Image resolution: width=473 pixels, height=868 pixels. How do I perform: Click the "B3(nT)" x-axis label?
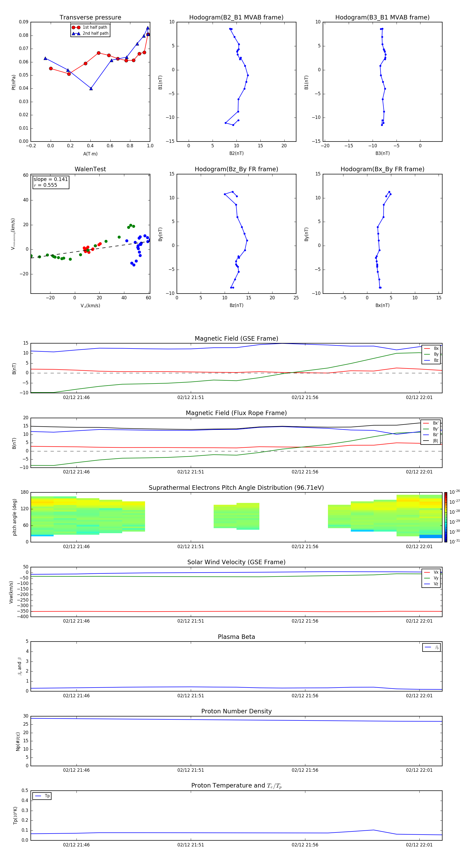click(382, 153)
